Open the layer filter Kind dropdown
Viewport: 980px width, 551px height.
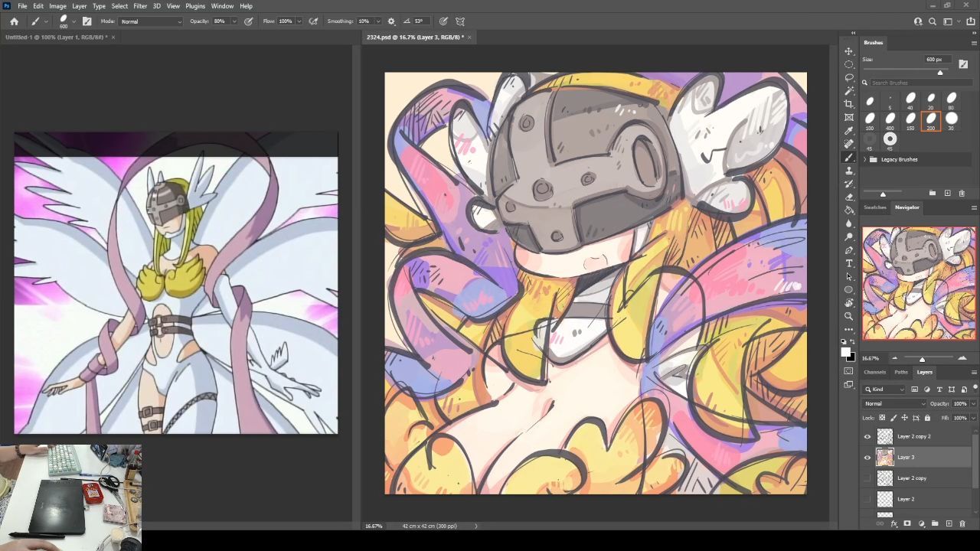[x=884, y=390]
